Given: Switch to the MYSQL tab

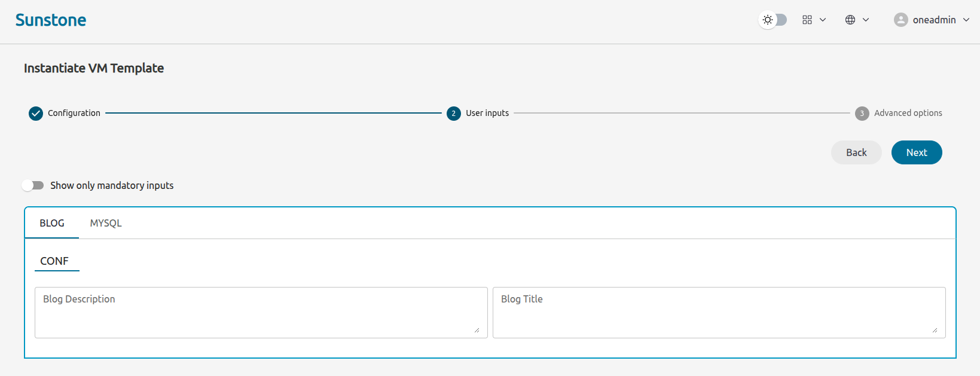Looking at the screenshot, I should (x=106, y=223).
